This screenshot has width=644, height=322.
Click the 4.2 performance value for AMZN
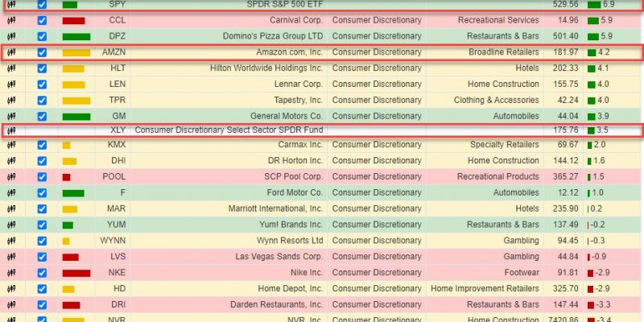[605, 52]
